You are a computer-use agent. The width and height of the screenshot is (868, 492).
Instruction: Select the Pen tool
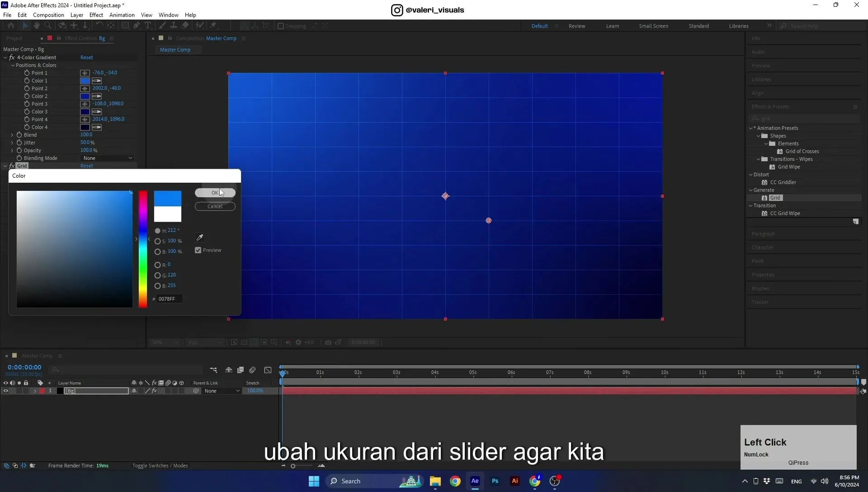click(x=137, y=26)
